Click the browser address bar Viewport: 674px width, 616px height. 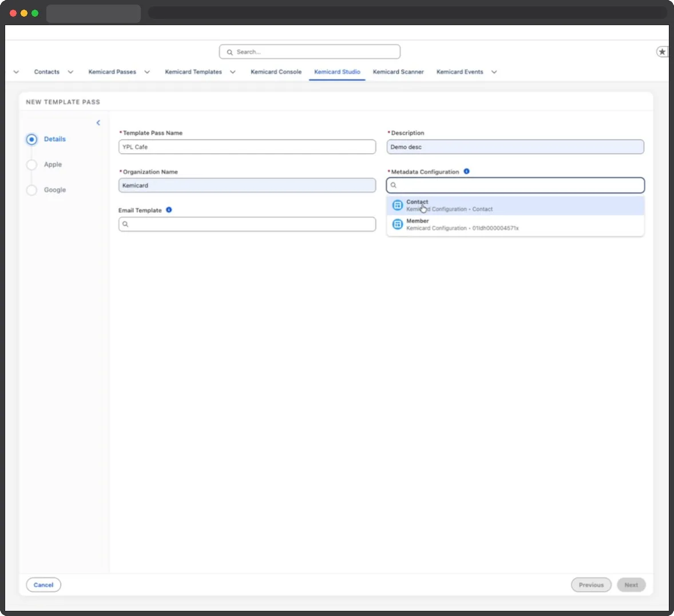point(407,13)
